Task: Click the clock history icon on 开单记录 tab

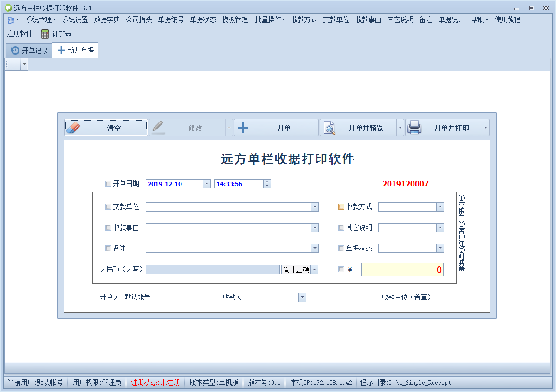Action: (15, 51)
